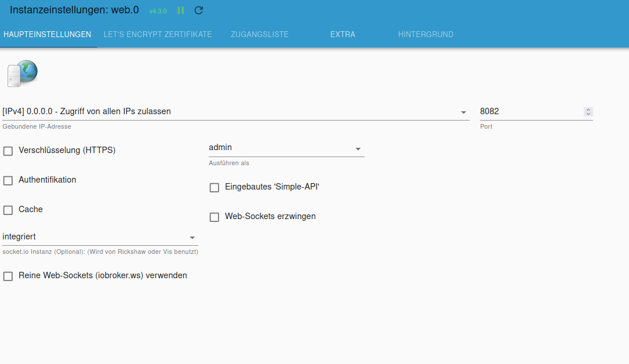629x364 pixels.
Task: Enable Verschlüsselung (HTTPS) checkbox
Action: tap(8, 151)
